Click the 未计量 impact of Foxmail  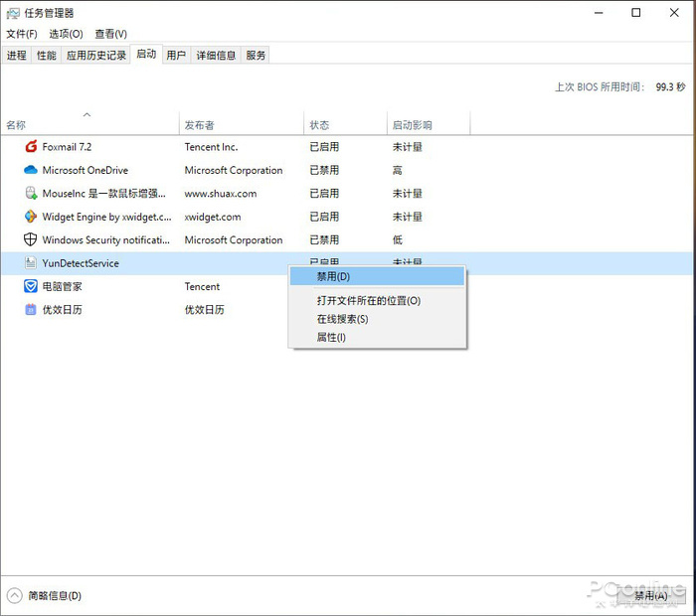(x=407, y=147)
